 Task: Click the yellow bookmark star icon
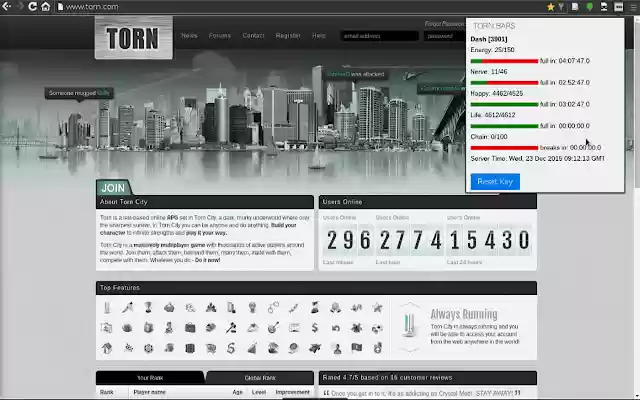550,7
